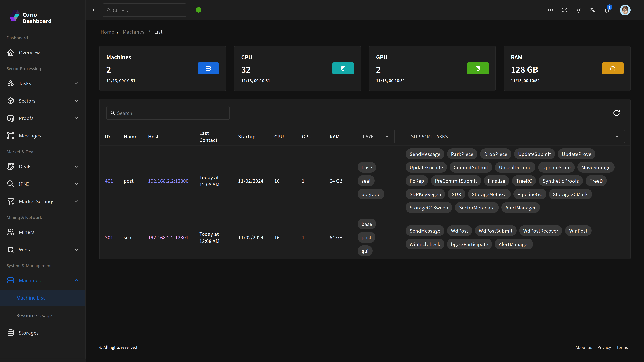The width and height of the screenshot is (644, 362).
Task: Expand the Tasks sidebar menu
Action: tap(42, 83)
